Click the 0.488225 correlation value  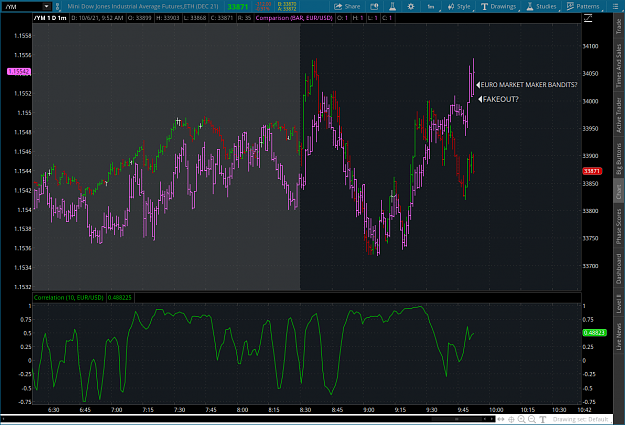click(120, 297)
